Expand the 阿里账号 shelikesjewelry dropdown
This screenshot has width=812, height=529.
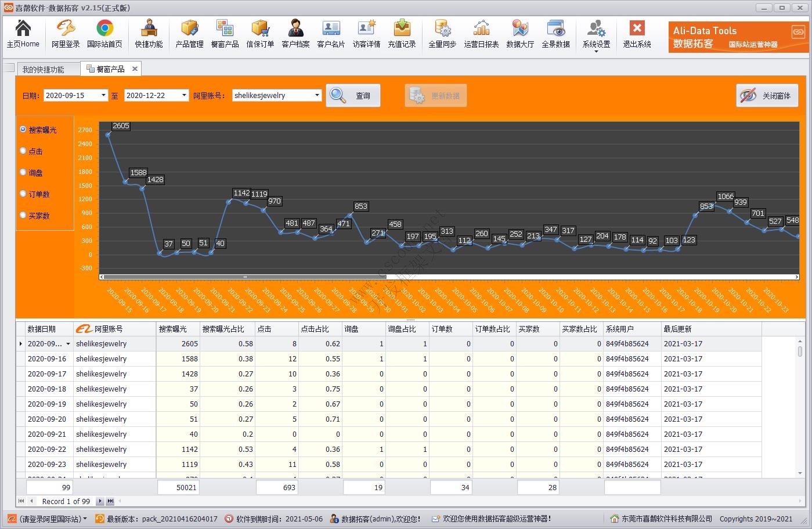point(317,95)
